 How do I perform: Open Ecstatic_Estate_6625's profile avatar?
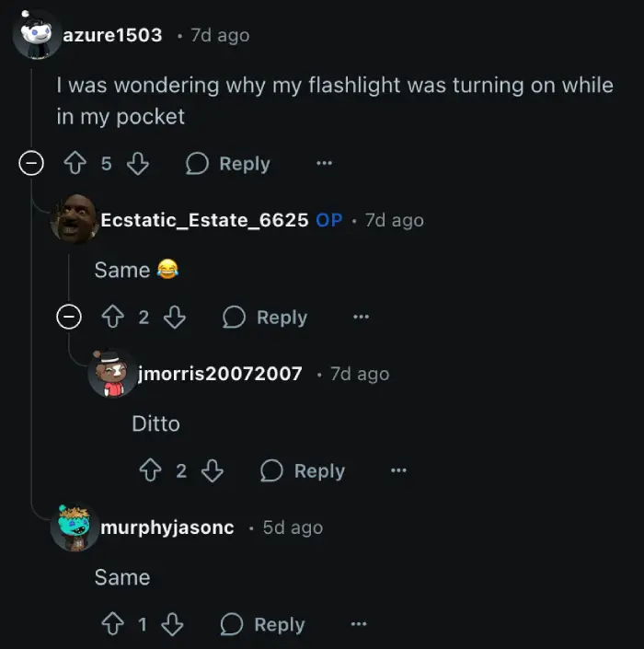(75, 219)
